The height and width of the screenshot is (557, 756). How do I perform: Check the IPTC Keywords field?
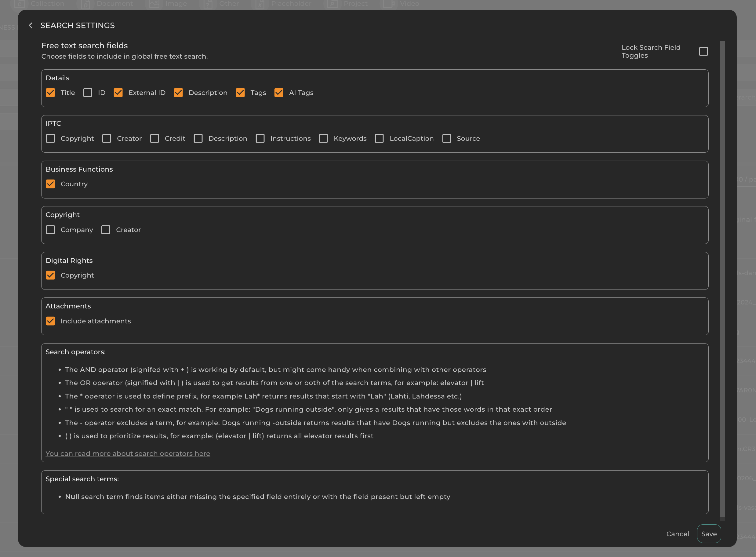pyautogui.click(x=323, y=138)
